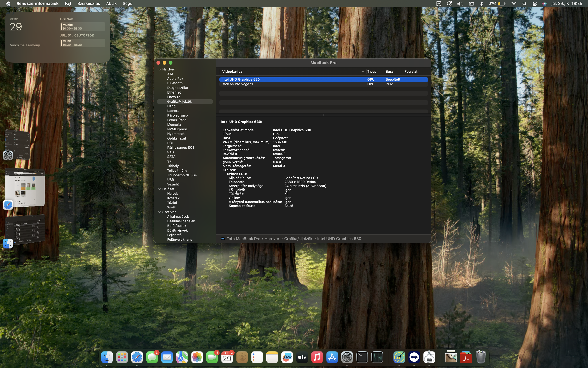The image size is (588, 368).
Task: Click the Siri menu bar icon
Action: coord(544,3)
